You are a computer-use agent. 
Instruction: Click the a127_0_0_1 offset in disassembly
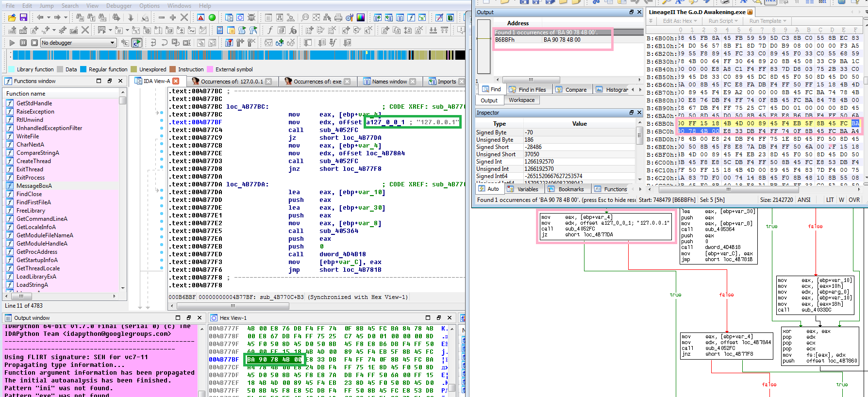click(x=385, y=122)
